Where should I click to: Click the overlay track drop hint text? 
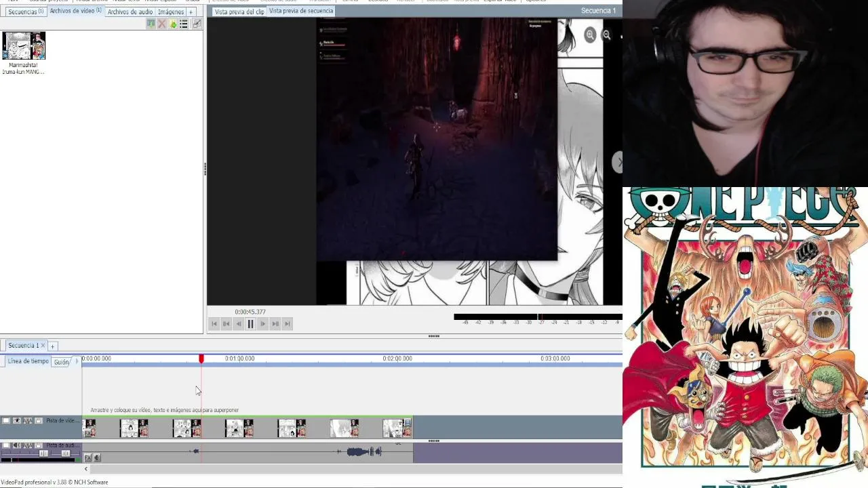coord(165,410)
